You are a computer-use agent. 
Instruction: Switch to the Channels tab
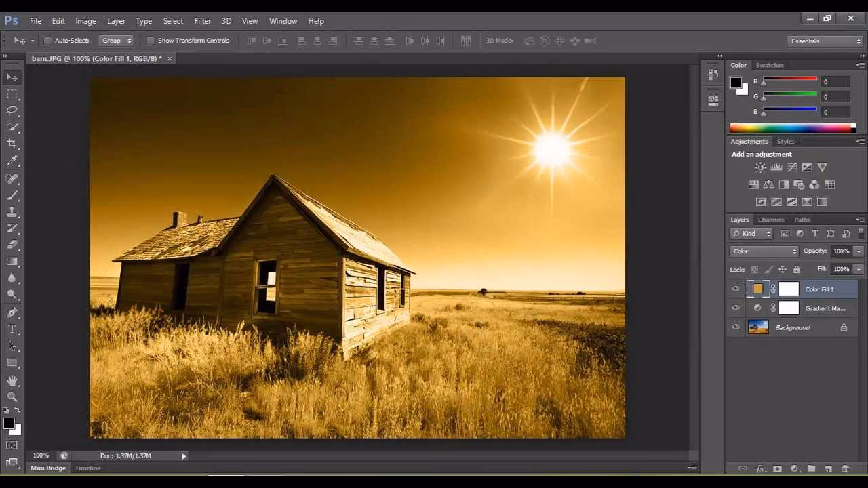pos(770,219)
